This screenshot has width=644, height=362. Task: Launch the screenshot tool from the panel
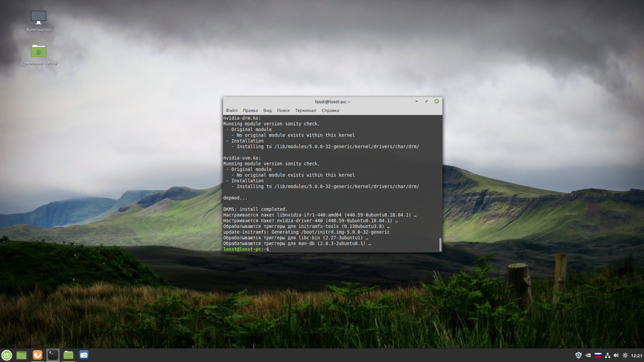coord(84,355)
